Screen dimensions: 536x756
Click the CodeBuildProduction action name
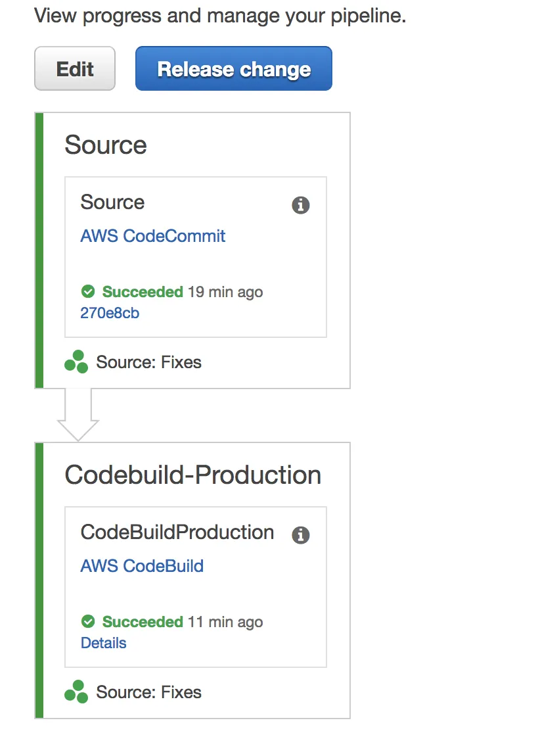click(177, 532)
